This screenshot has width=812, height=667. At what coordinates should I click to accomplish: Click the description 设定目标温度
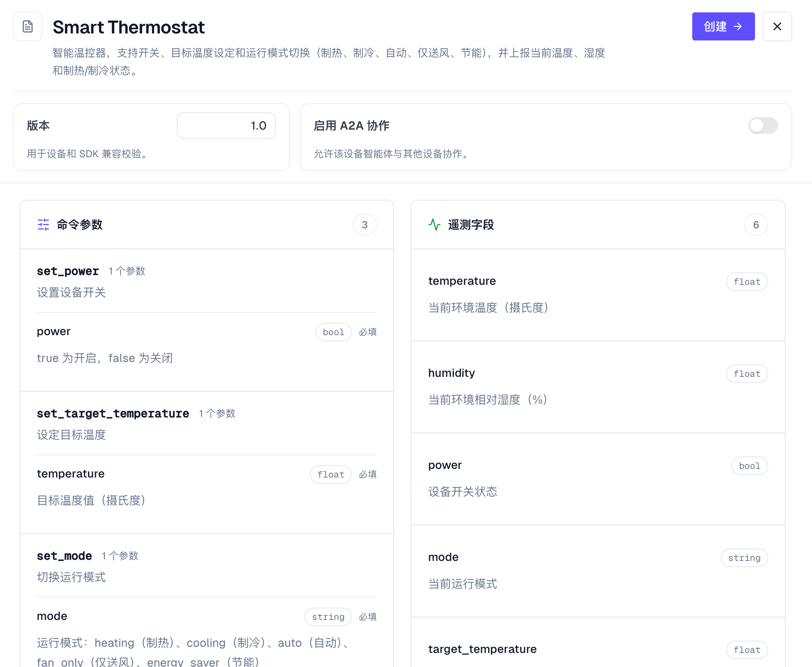click(71, 435)
